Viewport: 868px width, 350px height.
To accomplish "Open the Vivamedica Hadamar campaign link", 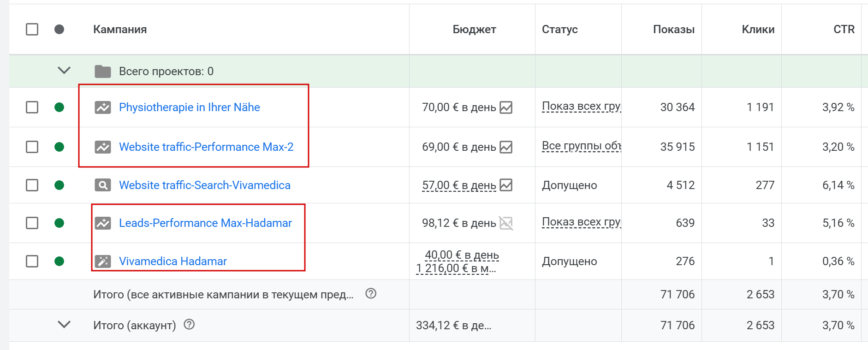I will click(173, 261).
